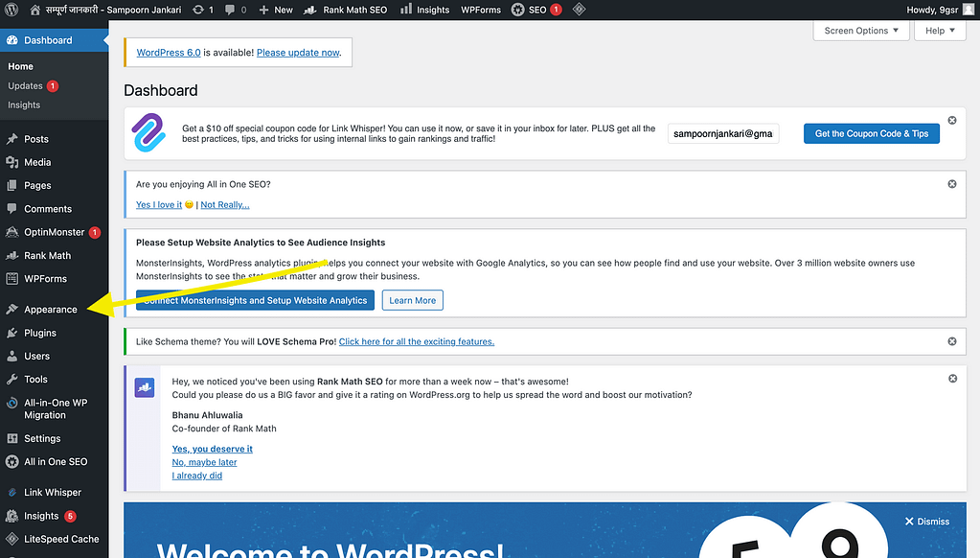Dismiss the Schema theme notice

[x=952, y=341]
